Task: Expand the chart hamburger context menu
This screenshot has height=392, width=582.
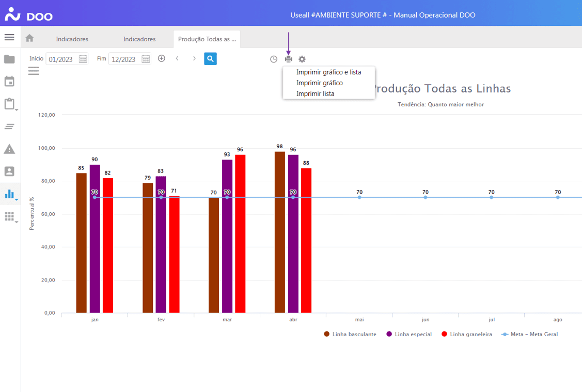Action: (34, 71)
